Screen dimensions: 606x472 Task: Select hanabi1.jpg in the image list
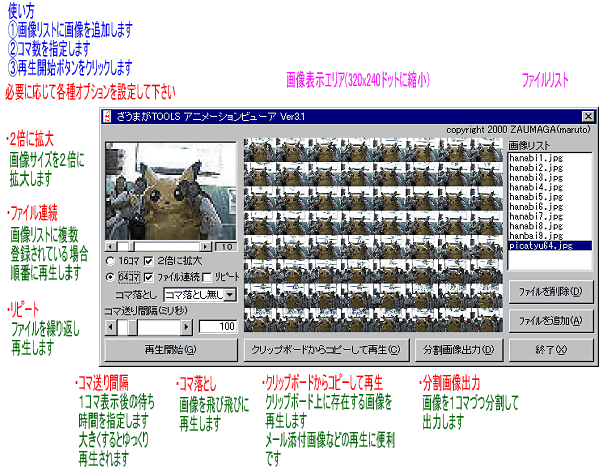pos(550,158)
